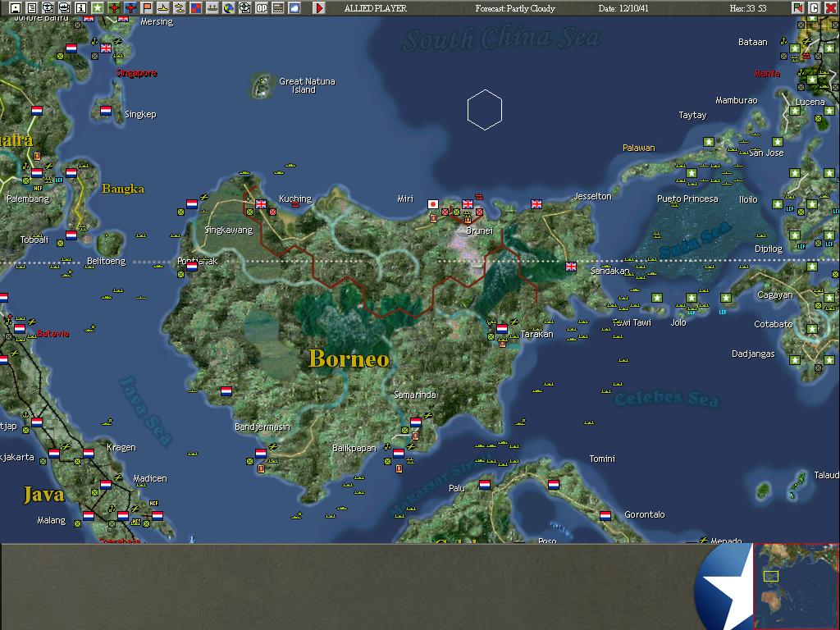The width and height of the screenshot is (840, 630).
Task: Toggle the colored squares map overlay icon
Action: click(x=194, y=7)
